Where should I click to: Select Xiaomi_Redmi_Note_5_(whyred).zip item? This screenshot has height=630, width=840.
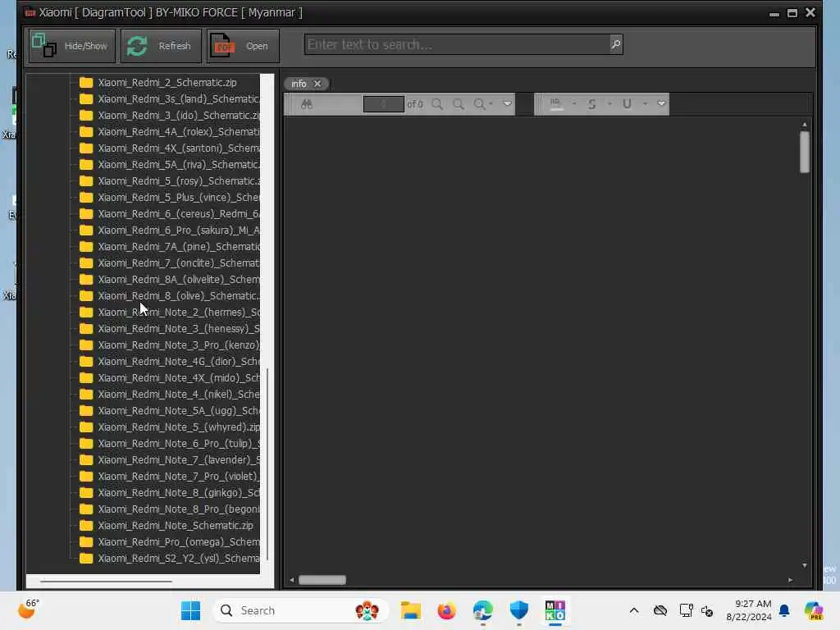[x=178, y=427]
